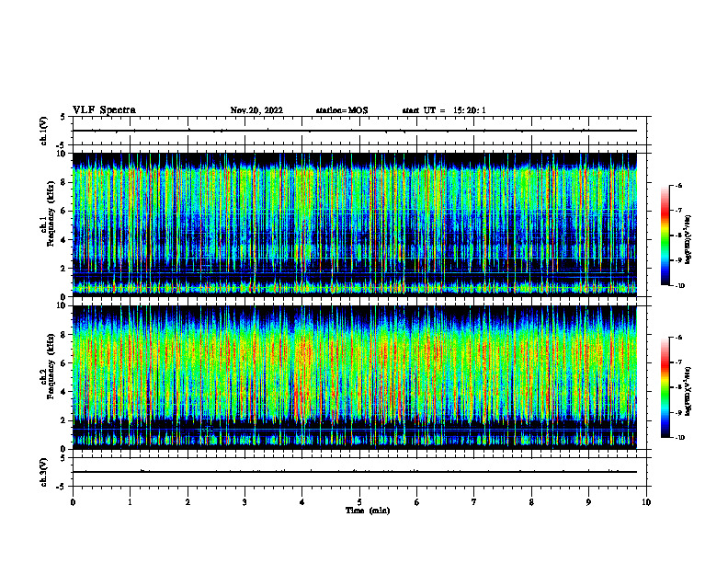Click the time axis tick label "3"
Image resolution: width=728 pixels, height=563 pixels.
[x=245, y=502]
